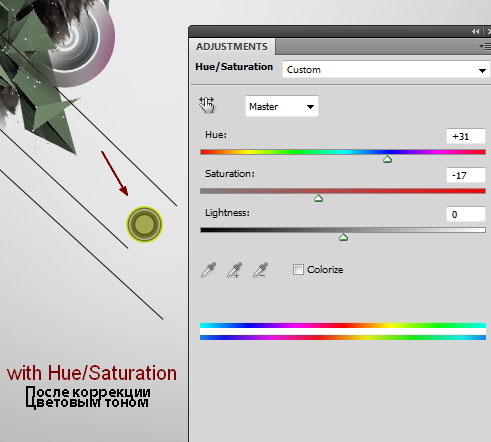The width and height of the screenshot is (491, 442).
Task: Click the Saturation slider handle
Action: click(318, 198)
